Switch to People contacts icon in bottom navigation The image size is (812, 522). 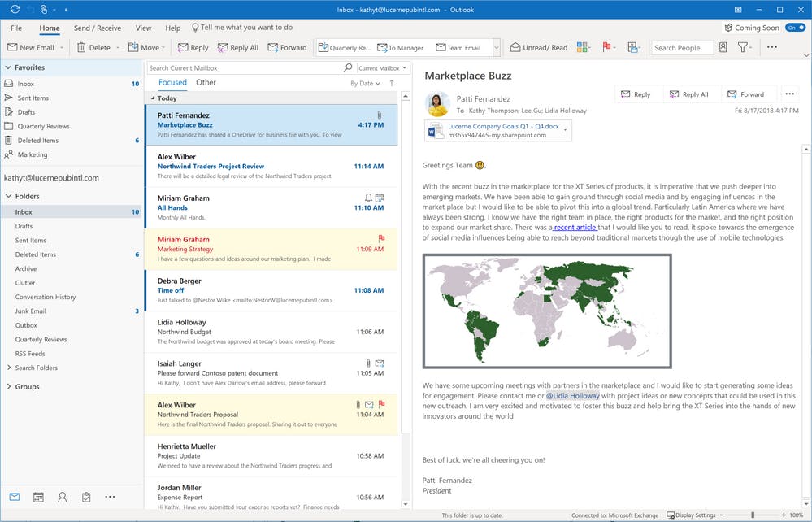tap(62, 497)
